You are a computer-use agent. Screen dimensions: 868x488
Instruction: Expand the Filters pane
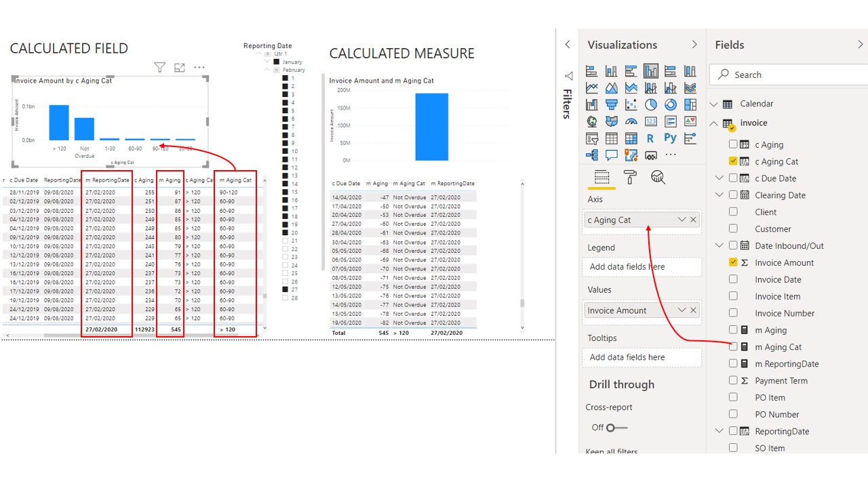[568, 45]
